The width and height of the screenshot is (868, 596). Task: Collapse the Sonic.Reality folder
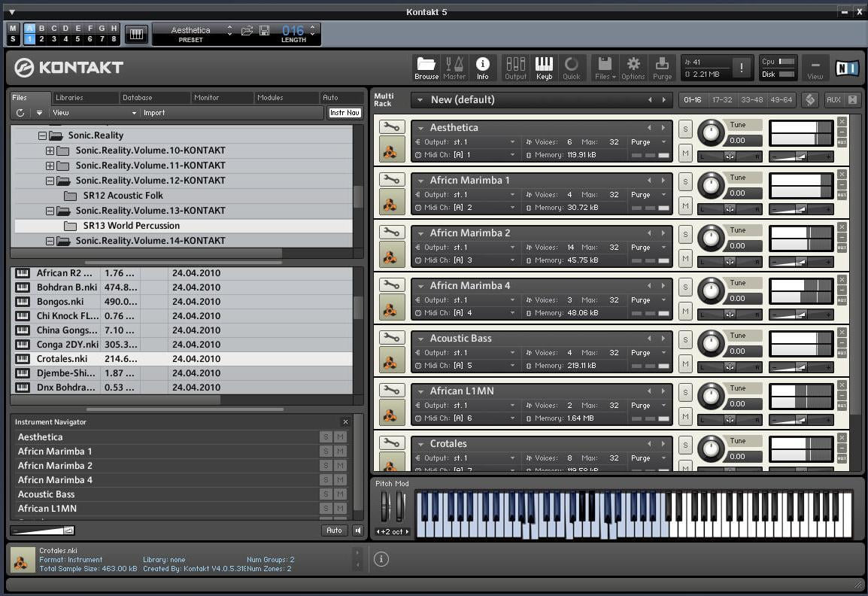[42, 135]
